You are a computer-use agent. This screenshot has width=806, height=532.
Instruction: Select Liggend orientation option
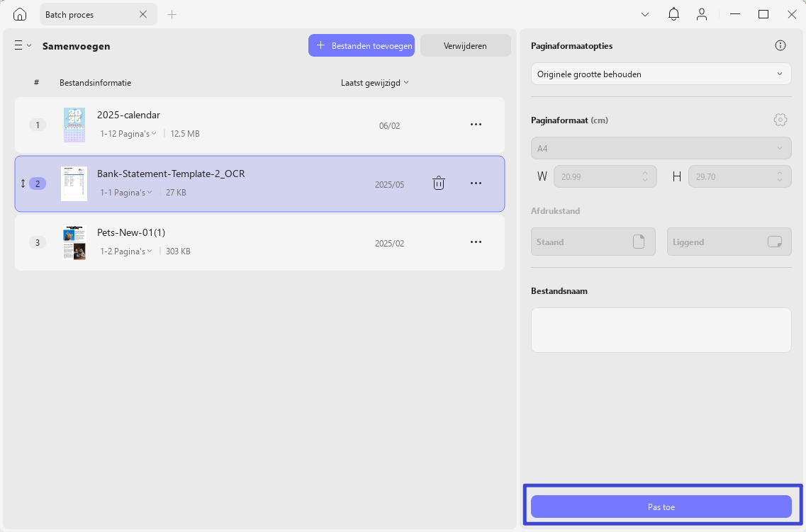pyautogui.click(x=729, y=242)
